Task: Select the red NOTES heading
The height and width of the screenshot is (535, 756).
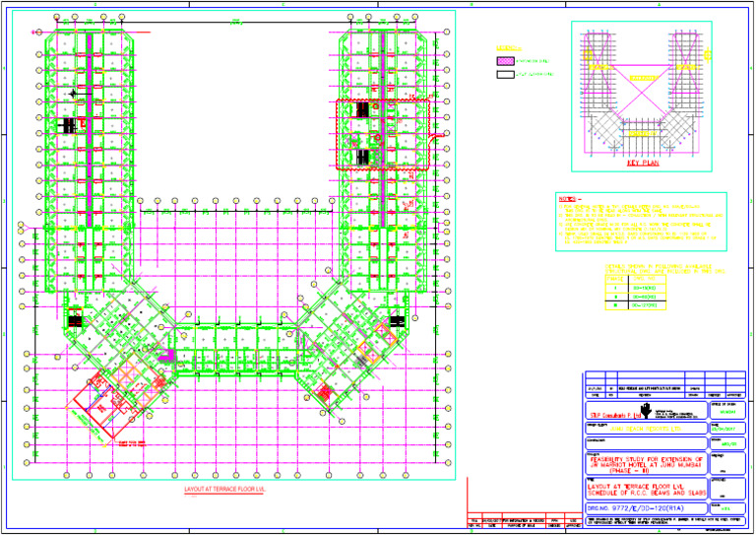Action: point(570,199)
